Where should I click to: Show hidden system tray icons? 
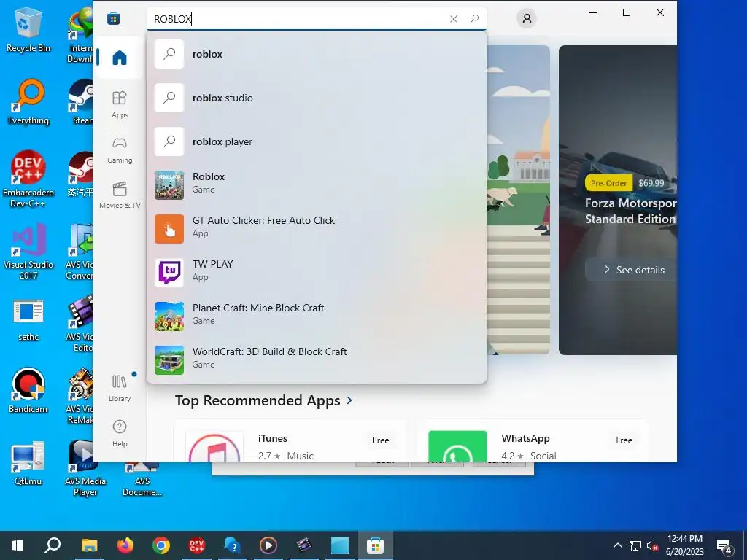tap(617, 545)
